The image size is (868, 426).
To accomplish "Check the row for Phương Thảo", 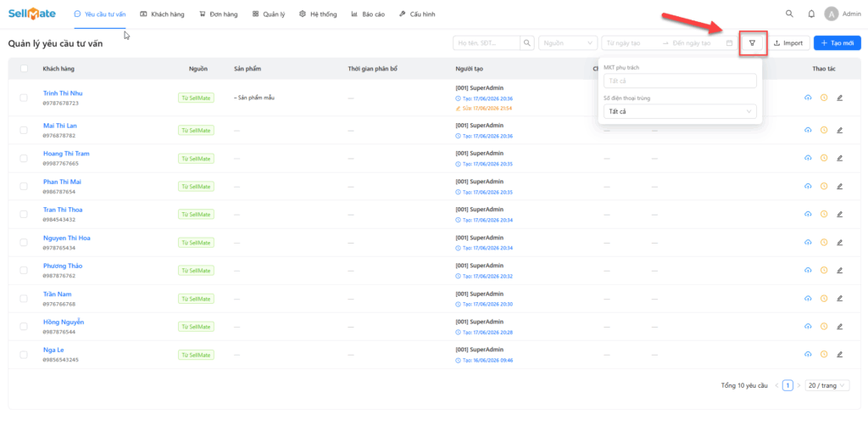I will tap(24, 271).
